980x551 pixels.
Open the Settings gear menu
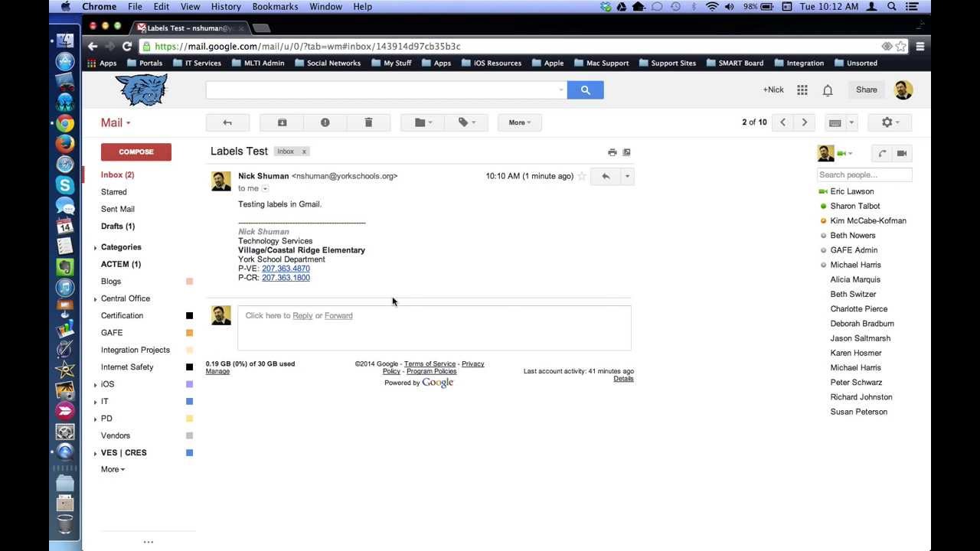[x=890, y=122]
